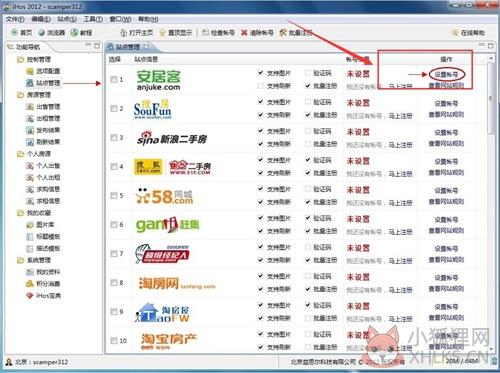Image resolution: width=500 pixels, height=373 pixels.
Task: Open 发布结果 in navigation tree
Action: (x=43, y=130)
